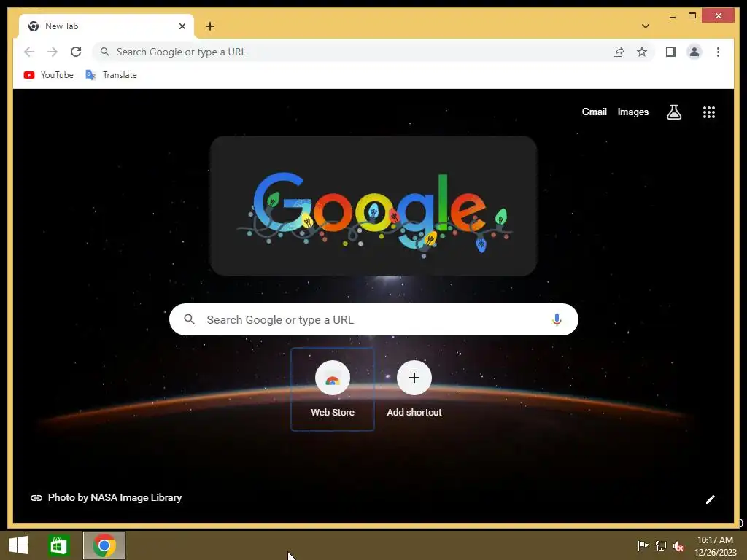The width and height of the screenshot is (747, 560).
Task: Open the profile avatar menu
Action: 694,52
